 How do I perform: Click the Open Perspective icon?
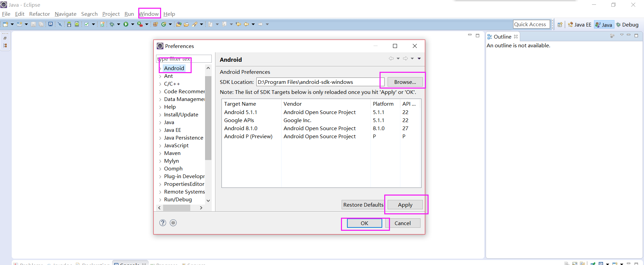pyautogui.click(x=560, y=24)
